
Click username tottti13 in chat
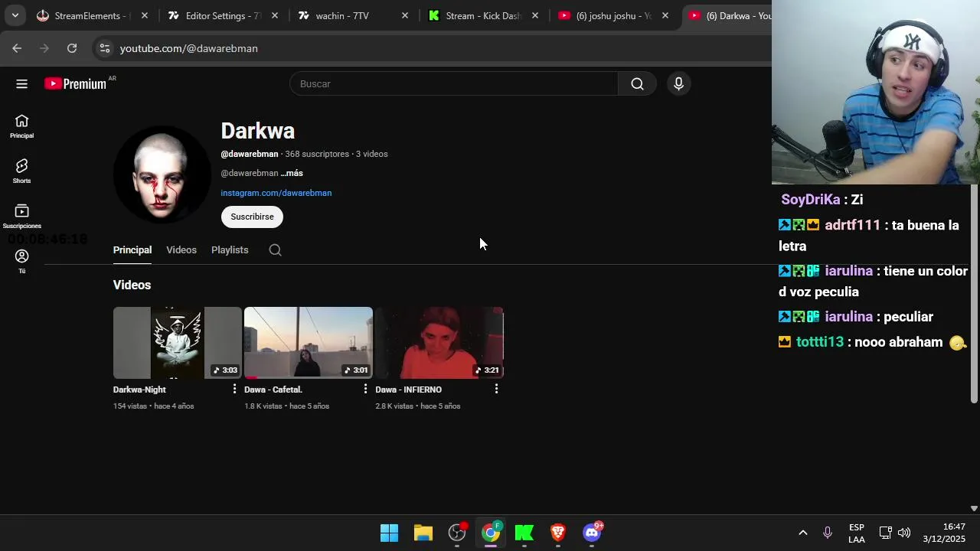819,342
